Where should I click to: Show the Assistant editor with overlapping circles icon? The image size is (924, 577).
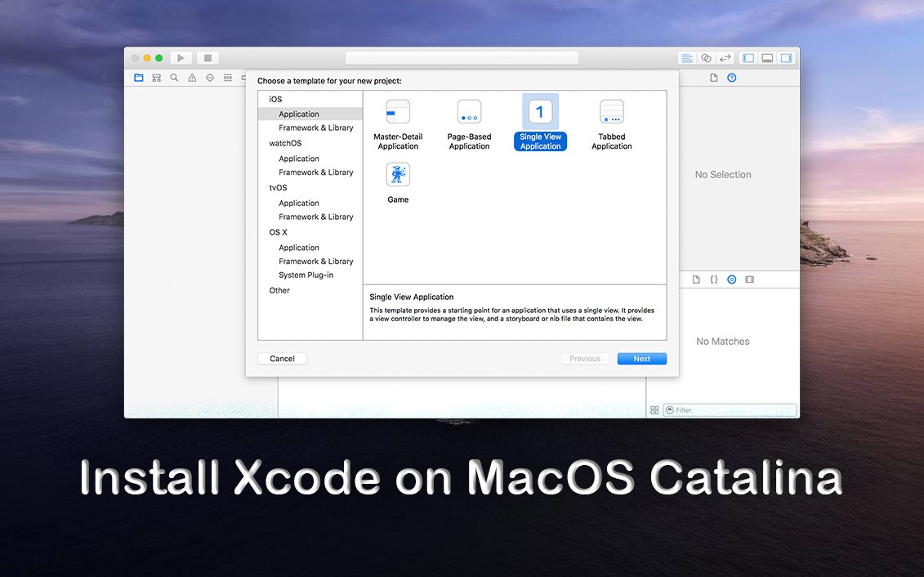(706, 58)
